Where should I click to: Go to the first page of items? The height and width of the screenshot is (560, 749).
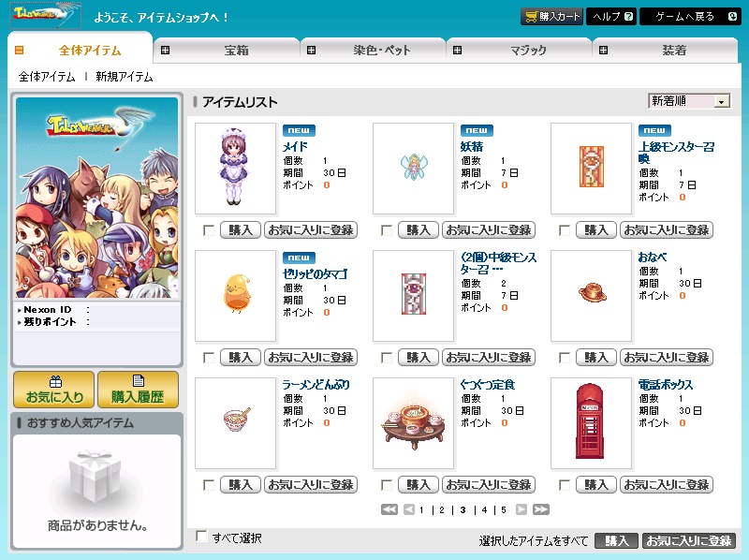(389, 509)
